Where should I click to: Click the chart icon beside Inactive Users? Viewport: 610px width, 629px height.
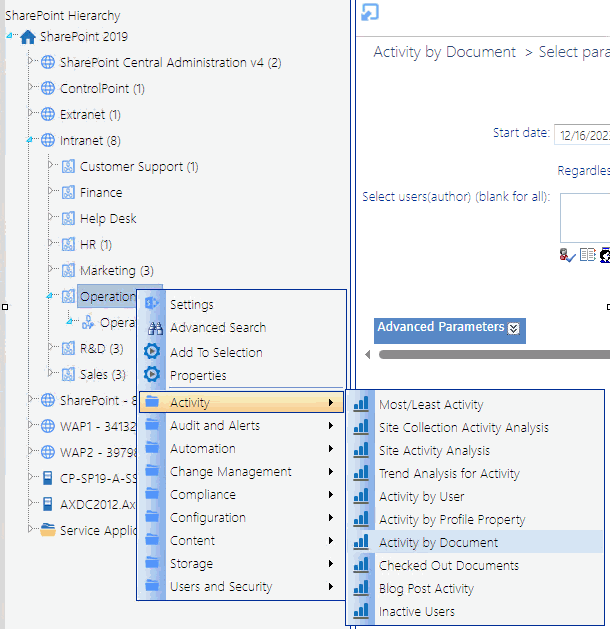(361, 611)
